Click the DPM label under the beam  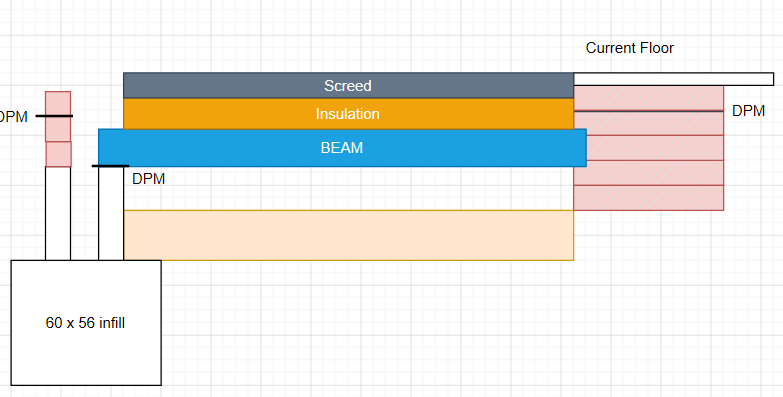(148, 179)
